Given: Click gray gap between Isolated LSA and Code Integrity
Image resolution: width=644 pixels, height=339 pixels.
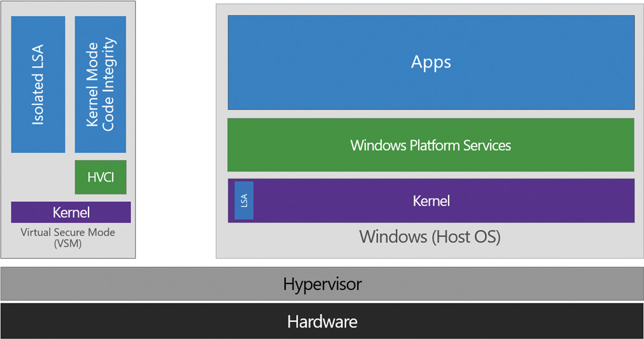Looking at the screenshot, I should (x=70, y=84).
